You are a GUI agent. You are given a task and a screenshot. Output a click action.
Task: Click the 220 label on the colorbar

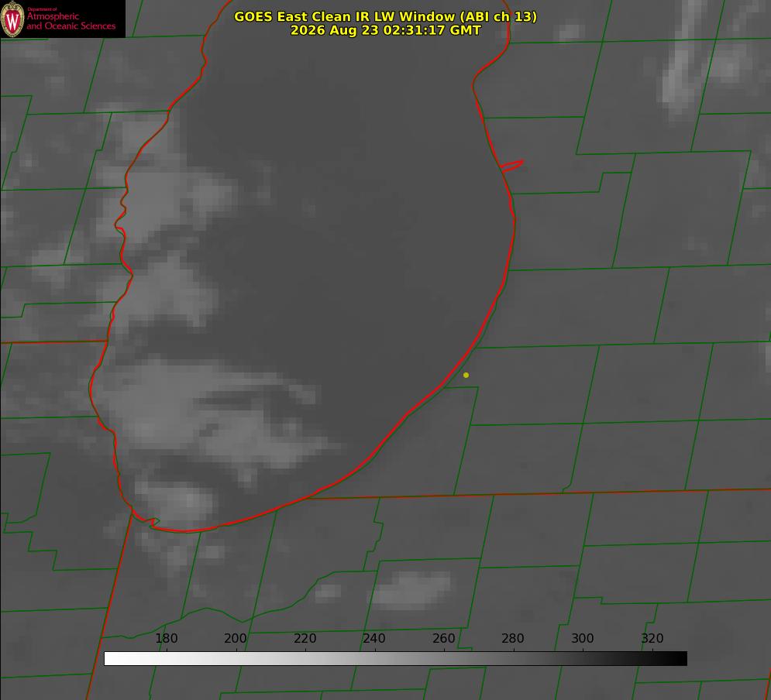coord(305,638)
